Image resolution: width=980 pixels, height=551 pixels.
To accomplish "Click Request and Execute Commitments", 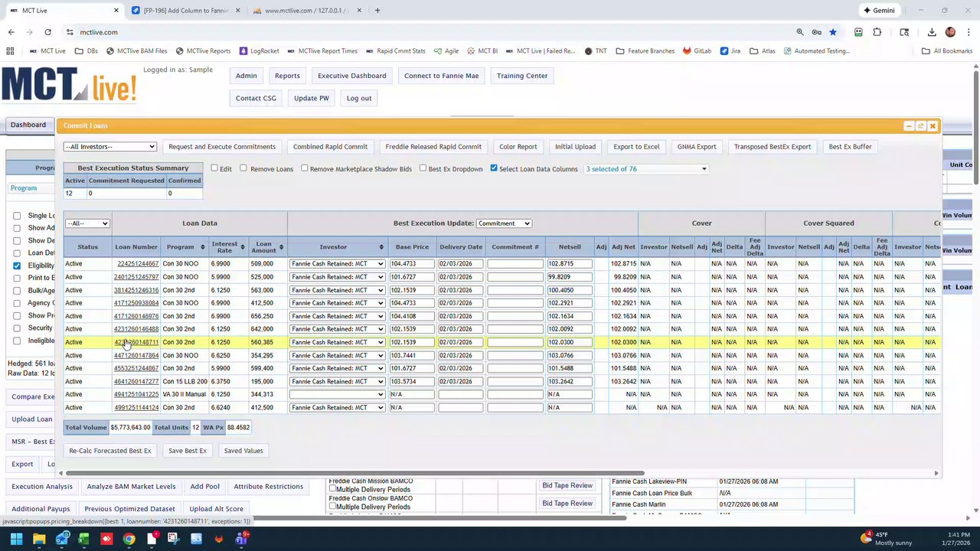I will click(x=222, y=147).
